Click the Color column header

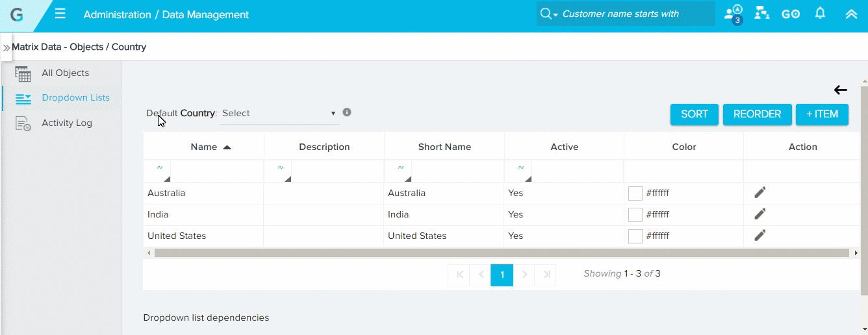pos(684,147)
